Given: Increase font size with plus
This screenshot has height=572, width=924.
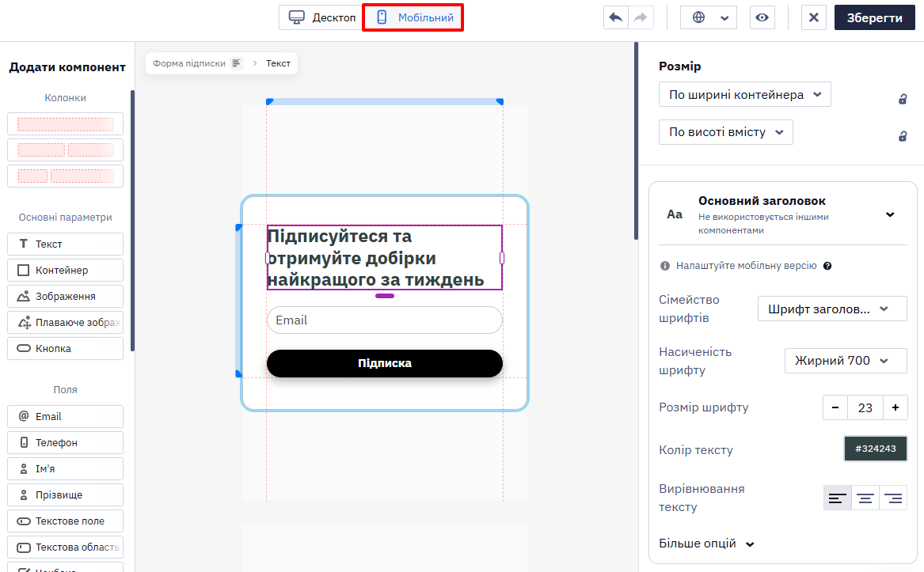Looking at the screenshot, I should pyautogui.click(x=895, y=407).
